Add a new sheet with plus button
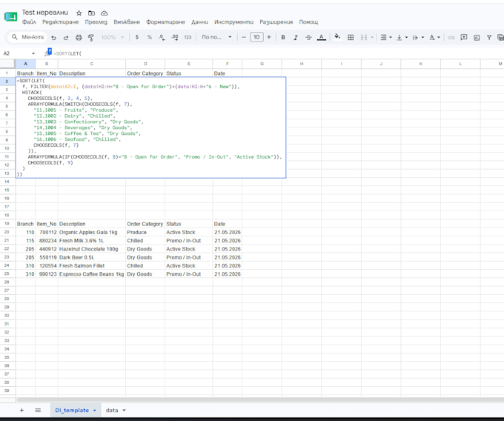 pos(21,411)
